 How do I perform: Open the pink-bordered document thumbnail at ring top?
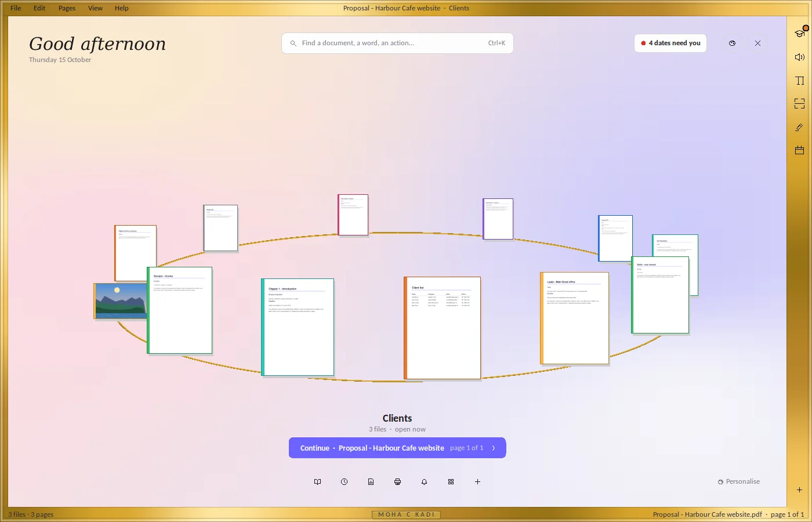[353, 215]
